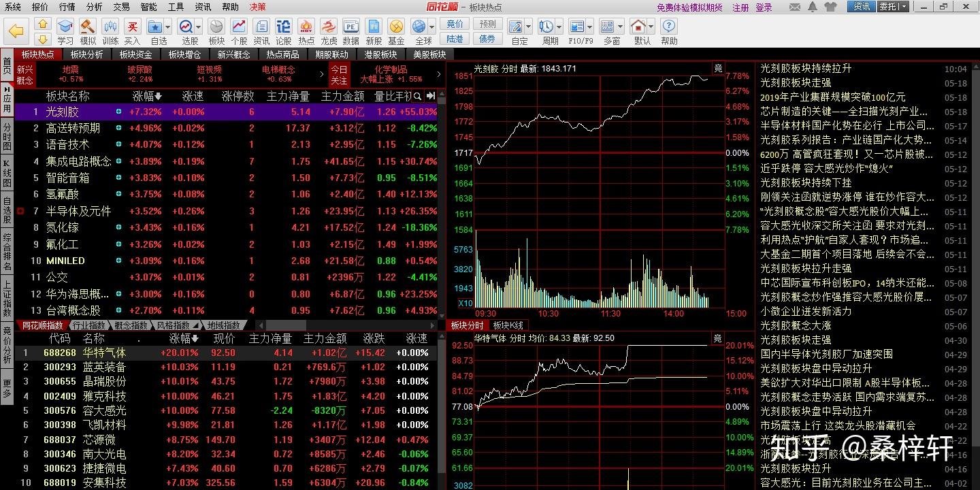Expand the 周期 dropdown arrow
The height and width of the screenshot is (490, 980).
coord(558,27)
